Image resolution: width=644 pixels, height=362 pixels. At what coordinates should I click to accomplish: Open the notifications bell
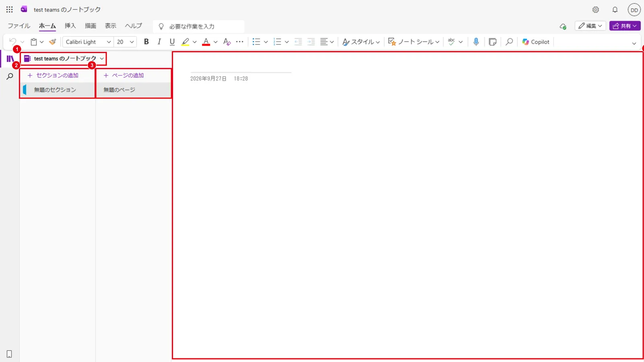615,10
